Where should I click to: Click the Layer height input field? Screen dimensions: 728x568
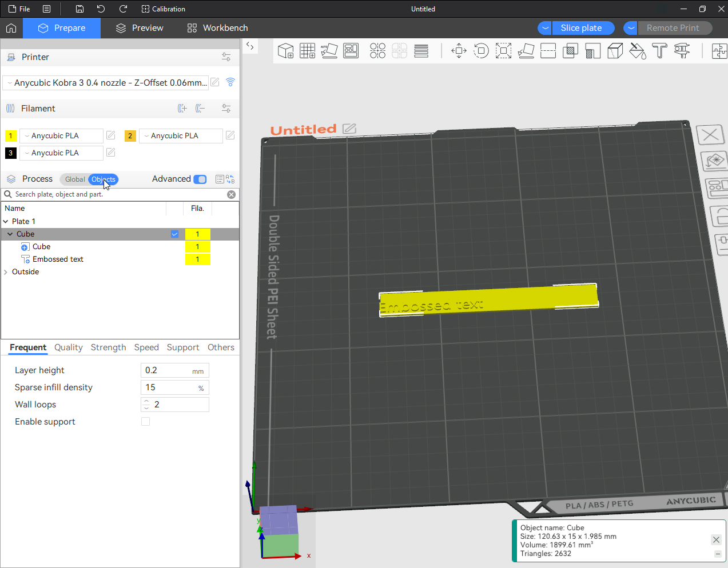click(166, 370)
